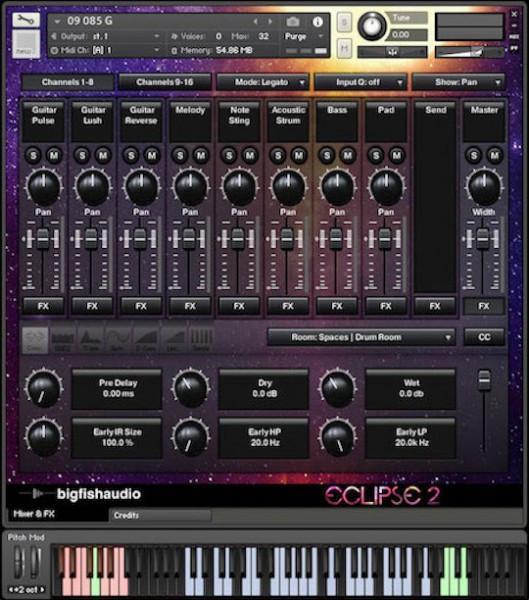Image resolution: width=529 pixels, height=600 pixels.
Task: Mute the Guitar Pulse channel
Action: pyautogui.click(x=54, y=155)
